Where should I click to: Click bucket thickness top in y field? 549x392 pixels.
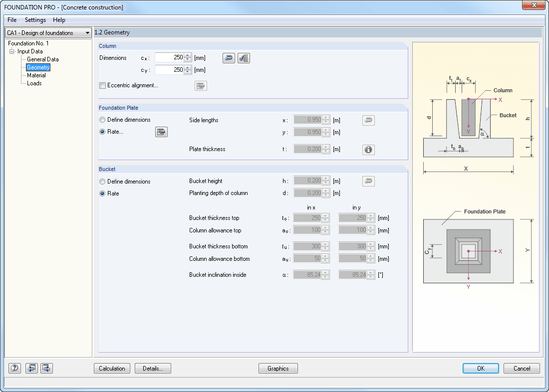[x=353, y=218]
